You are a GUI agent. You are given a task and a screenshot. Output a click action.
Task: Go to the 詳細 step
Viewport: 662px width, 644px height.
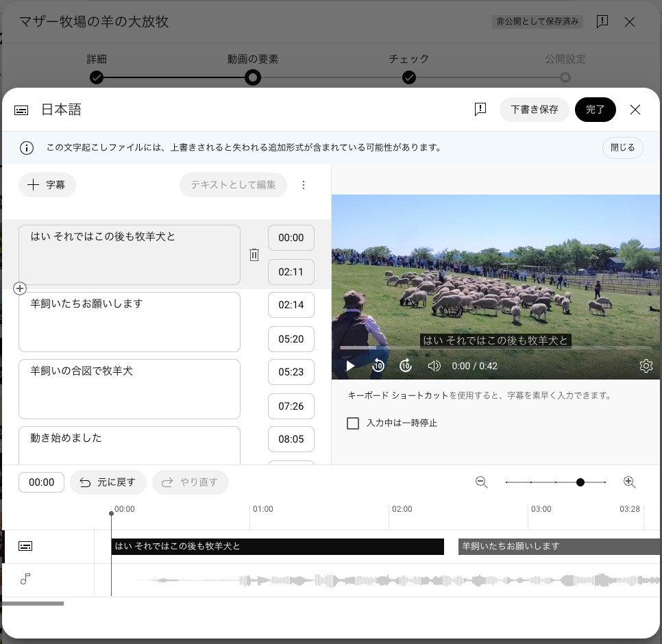(x=97, y=77)
